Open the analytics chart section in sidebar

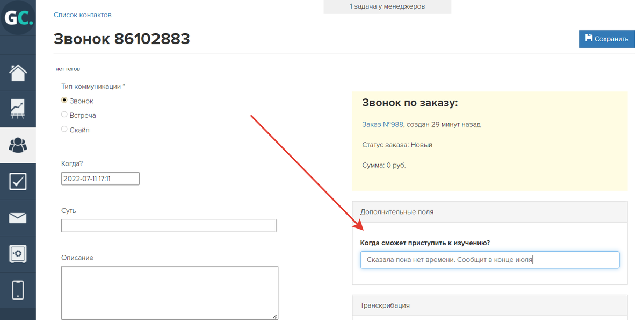(18, 109)
